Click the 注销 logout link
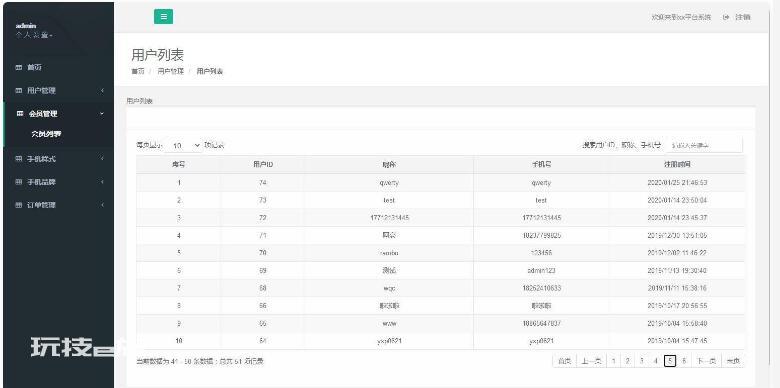The height and width of the screenshot is (388, 780). pos(743,17)
